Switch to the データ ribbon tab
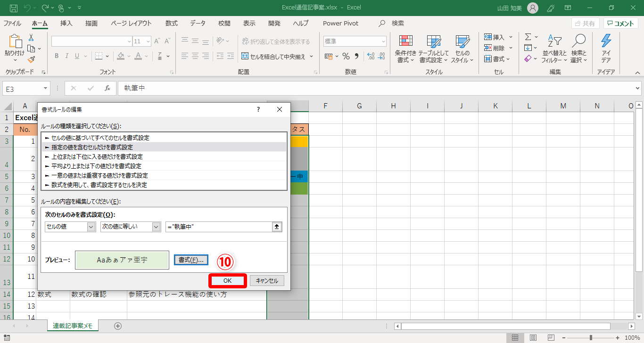This screenshot has width=644, height=343. 198,23
